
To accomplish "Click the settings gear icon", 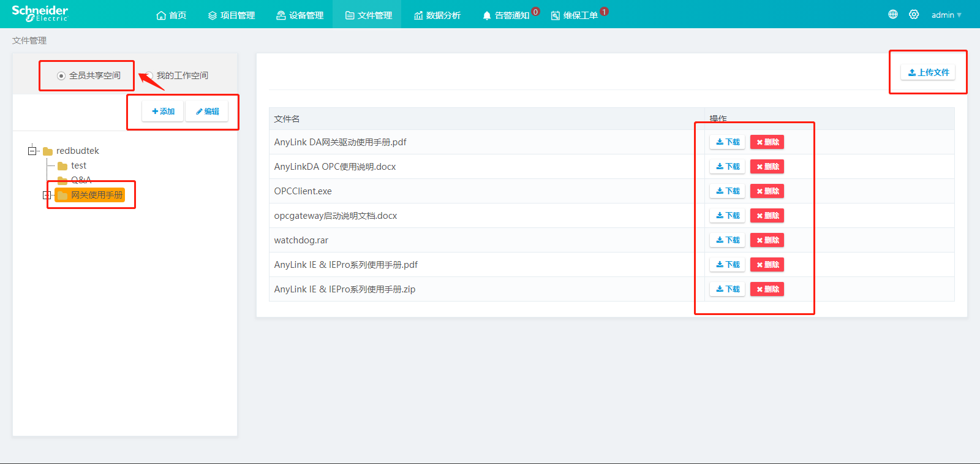I will coord(914,14).
